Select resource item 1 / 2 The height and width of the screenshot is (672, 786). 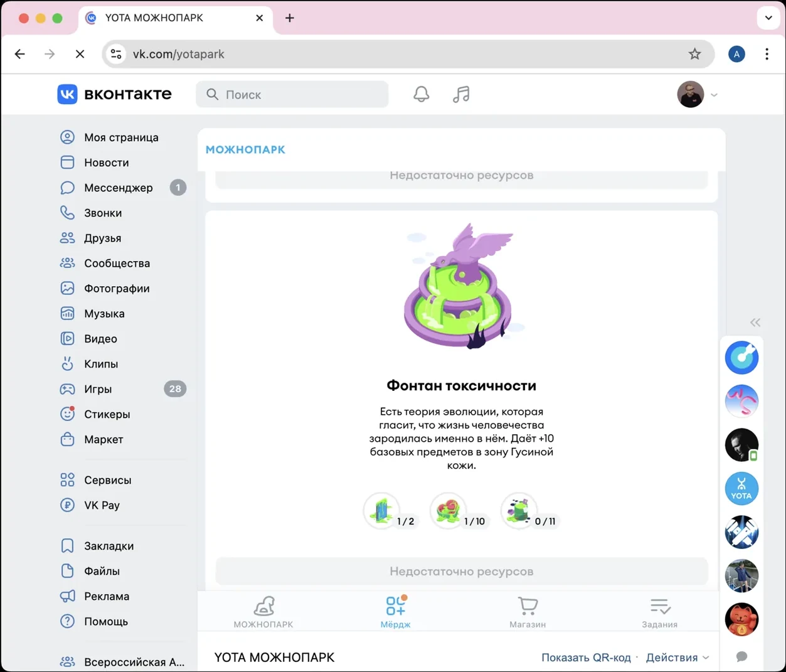(x=390, y=511)
